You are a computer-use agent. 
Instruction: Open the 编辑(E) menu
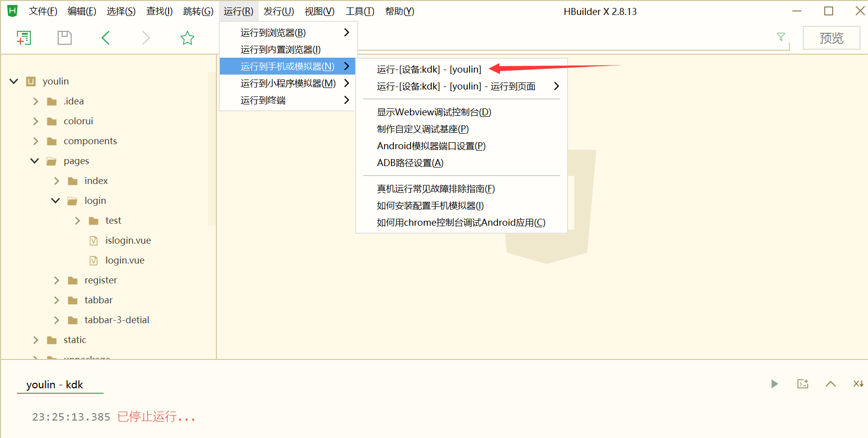coord(82,11)
